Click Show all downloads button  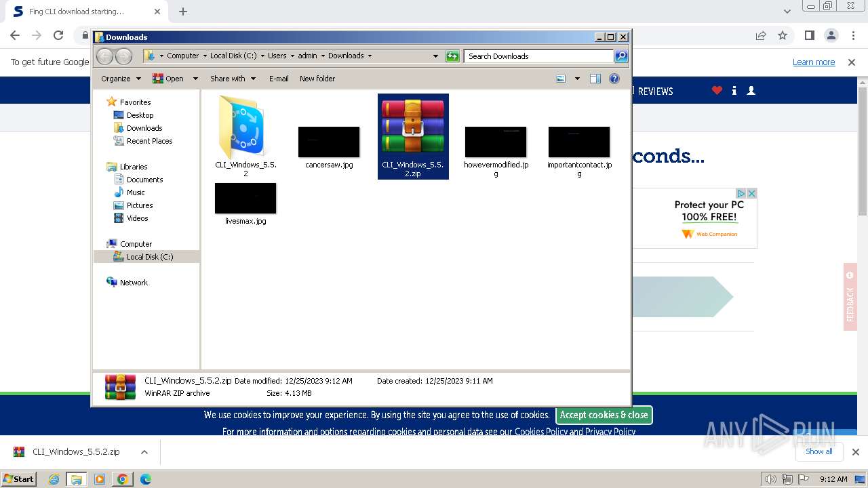[x=818, y=451]
